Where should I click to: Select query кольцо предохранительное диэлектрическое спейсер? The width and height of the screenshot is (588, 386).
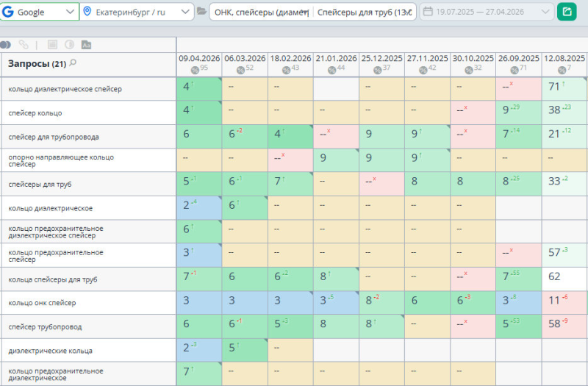tap(56, 232)
